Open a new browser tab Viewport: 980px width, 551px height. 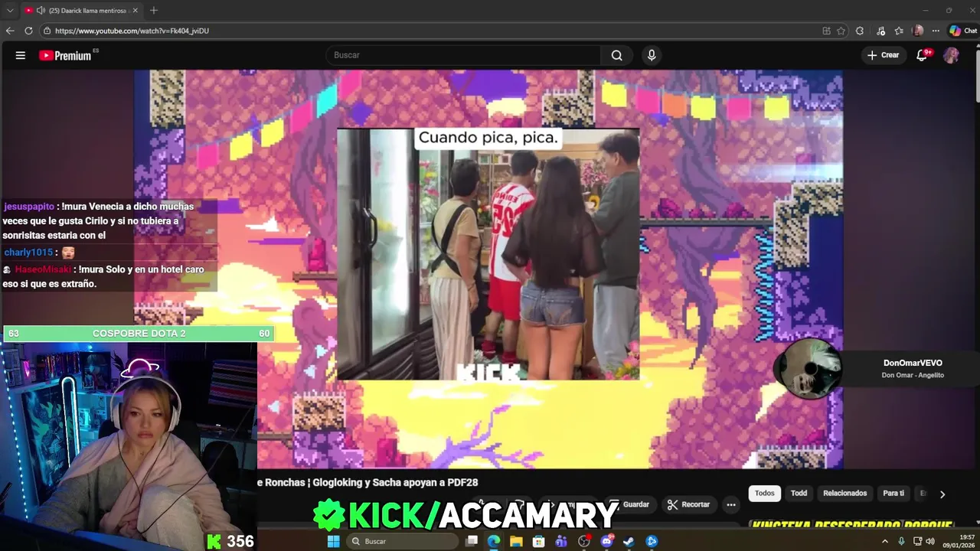click(x=154, y=11)
